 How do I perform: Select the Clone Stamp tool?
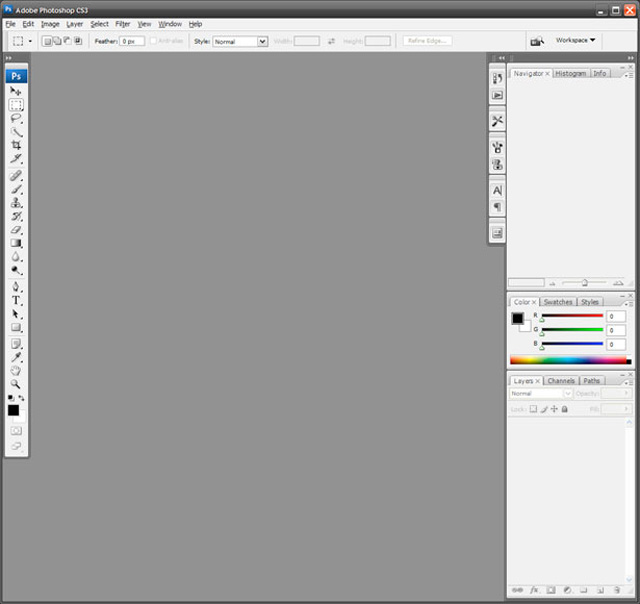tap(16, 202)
